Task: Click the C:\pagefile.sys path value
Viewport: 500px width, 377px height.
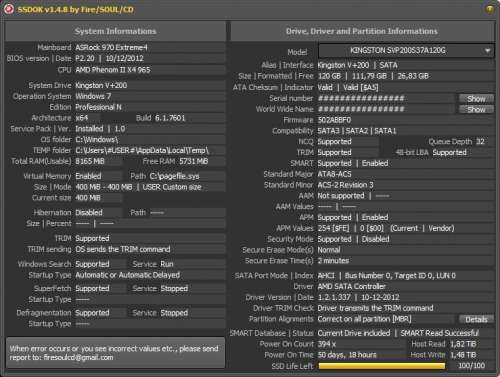Action: (x=174, y=176)
